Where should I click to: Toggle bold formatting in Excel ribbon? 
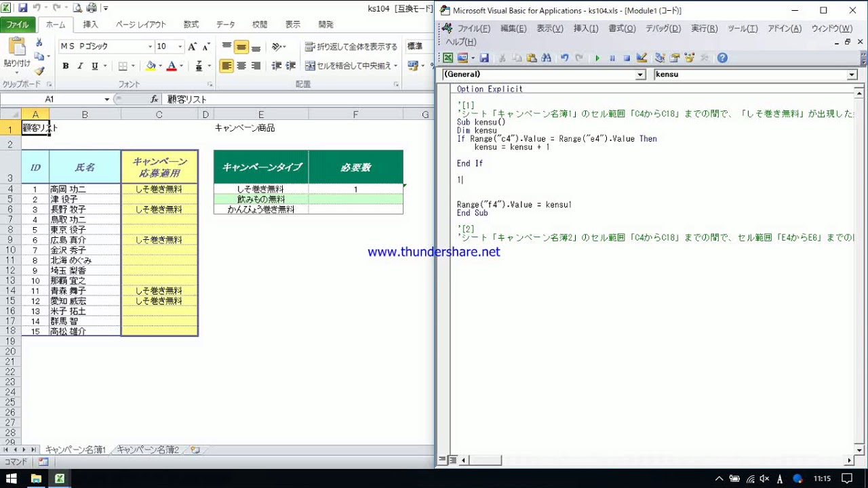coord(66,66)
